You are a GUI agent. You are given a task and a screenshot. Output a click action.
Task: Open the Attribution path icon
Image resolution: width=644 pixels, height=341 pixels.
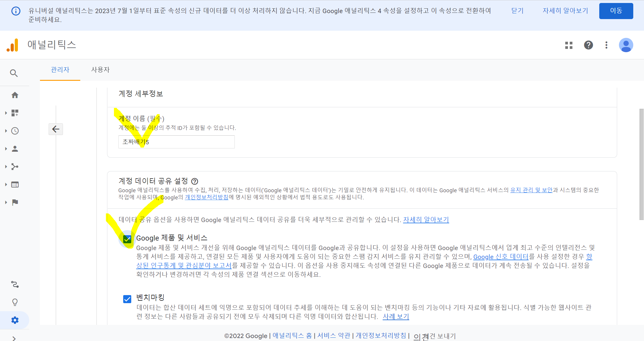click(x=15, y=284)
